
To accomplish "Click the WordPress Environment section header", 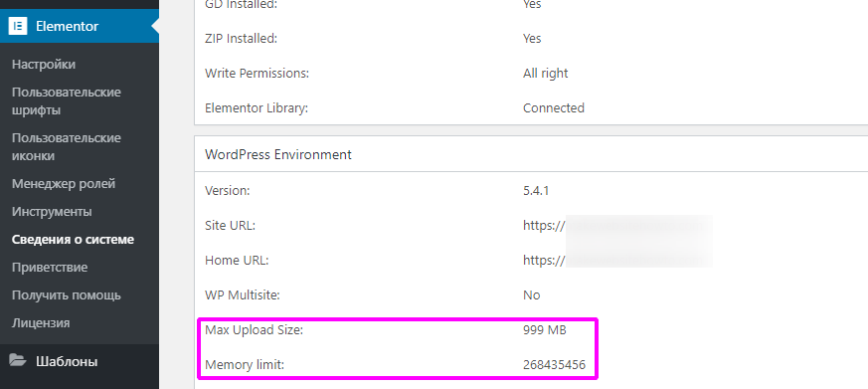I will (x=277, y=154).
